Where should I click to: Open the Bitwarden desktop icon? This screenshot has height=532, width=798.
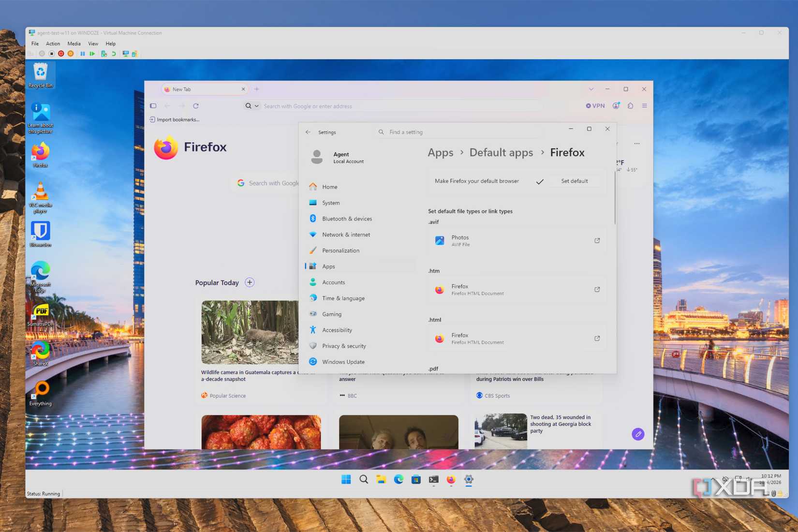pyautogui.click(x=40, y=234)
